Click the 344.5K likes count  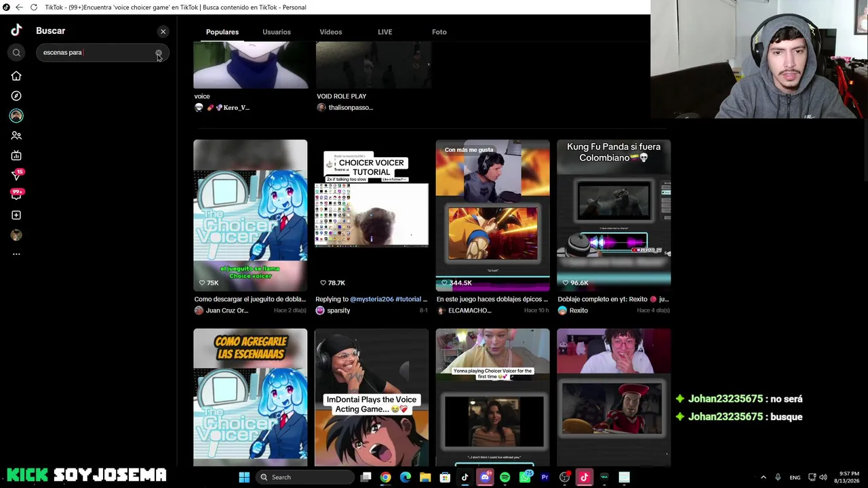pyautogui.click(x=456, y=283)
